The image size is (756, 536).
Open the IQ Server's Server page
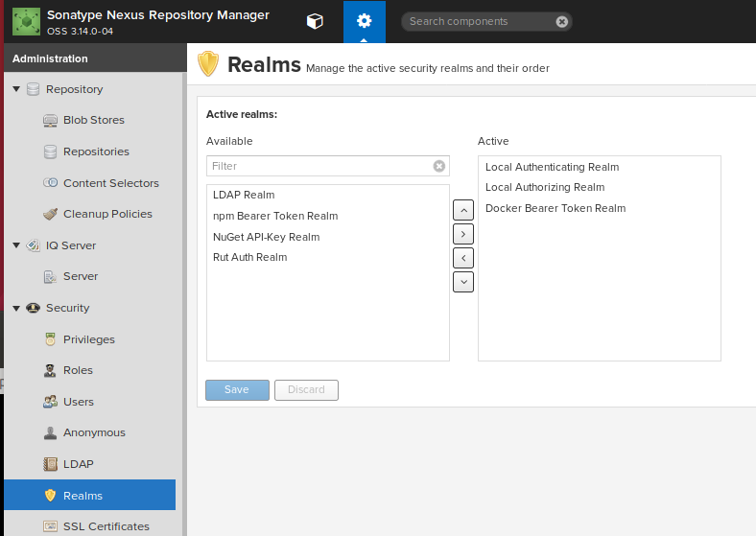tap(81, 277)
